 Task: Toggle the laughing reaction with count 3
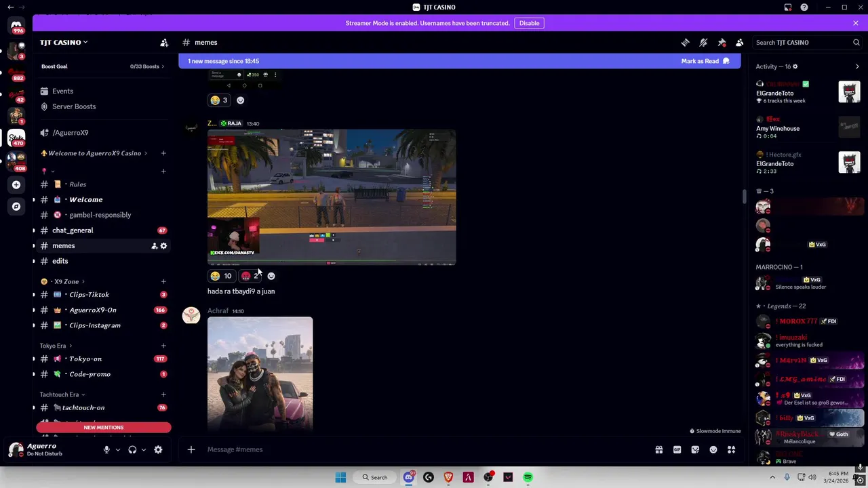219,100
